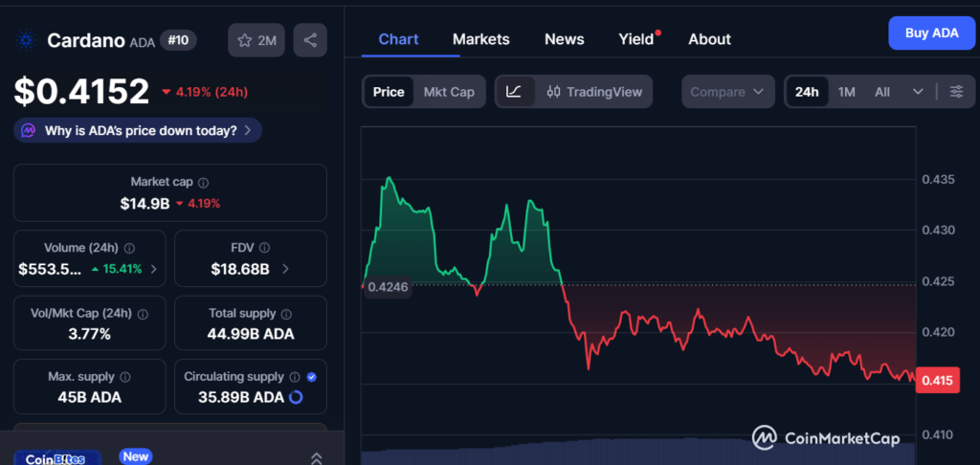Toggle chart to Mkt Cap view

(x=449, y=92)
